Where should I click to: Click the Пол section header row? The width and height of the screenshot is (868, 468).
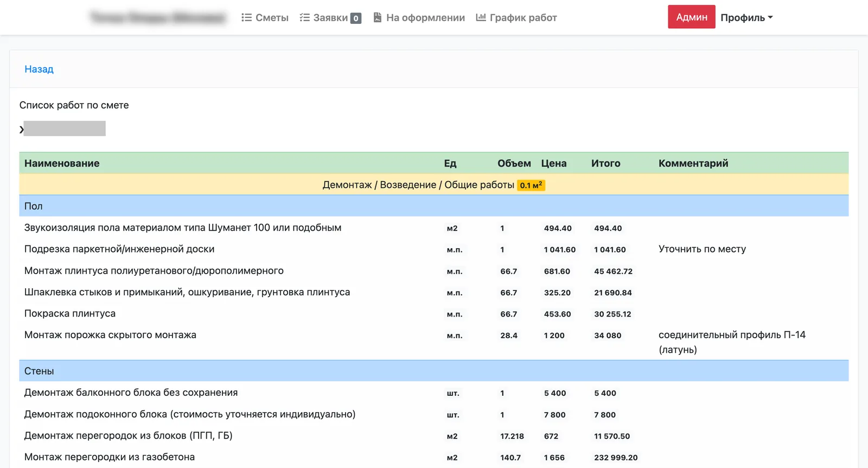point(434,206)
